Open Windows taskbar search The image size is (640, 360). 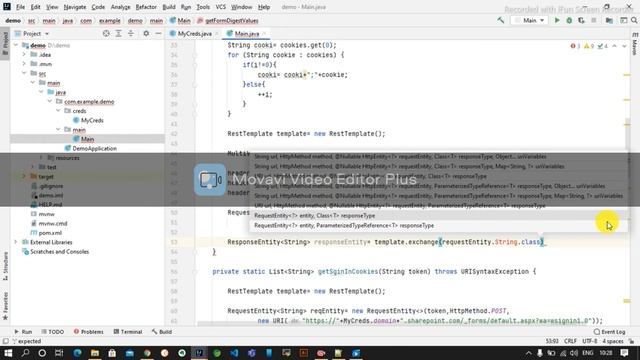point(25,353)
